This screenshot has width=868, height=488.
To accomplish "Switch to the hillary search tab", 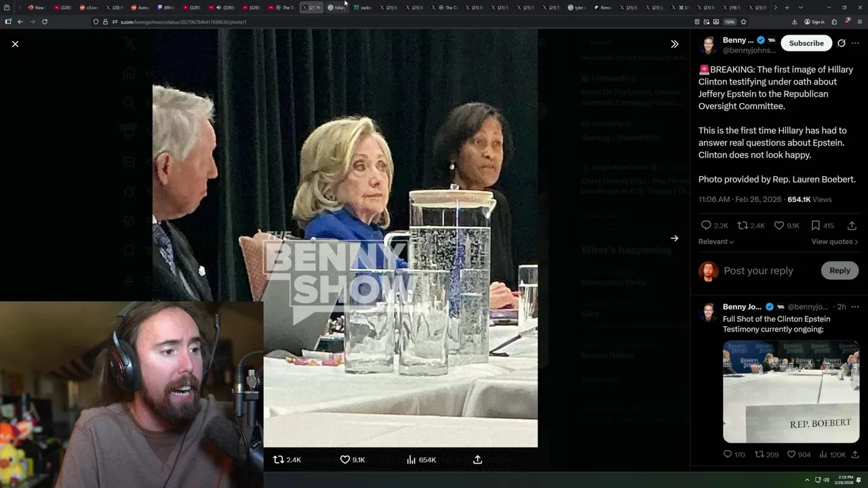I will point(336,7).
